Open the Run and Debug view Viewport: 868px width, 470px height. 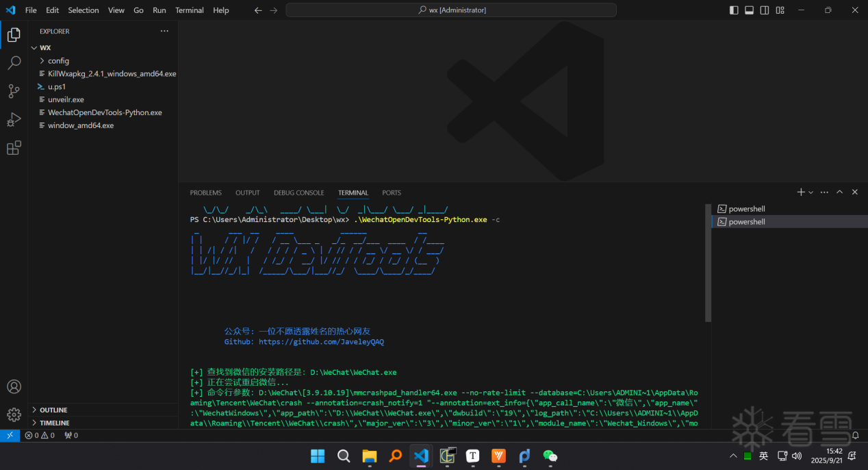pyautogui.click(x=14, y=120)
